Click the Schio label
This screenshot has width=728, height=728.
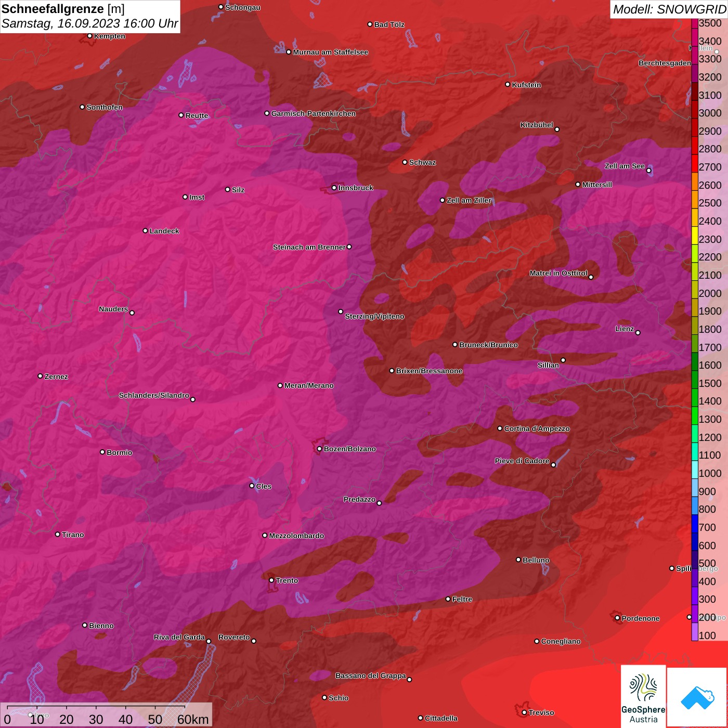coord(339,698)
